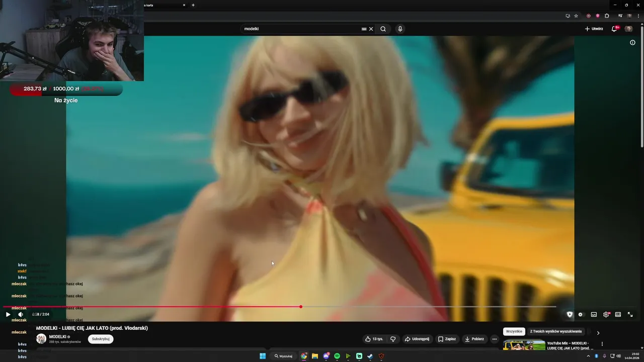Open more actions ellipsis under the video
The height and width of the screenshot is (362, 644).
pyautogui.click(x=495, y=339)
